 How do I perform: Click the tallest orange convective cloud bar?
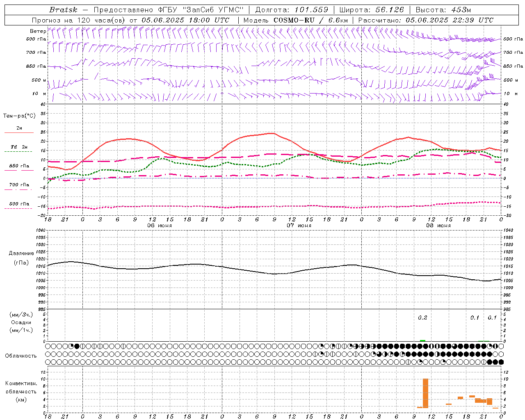coord(425,393)
